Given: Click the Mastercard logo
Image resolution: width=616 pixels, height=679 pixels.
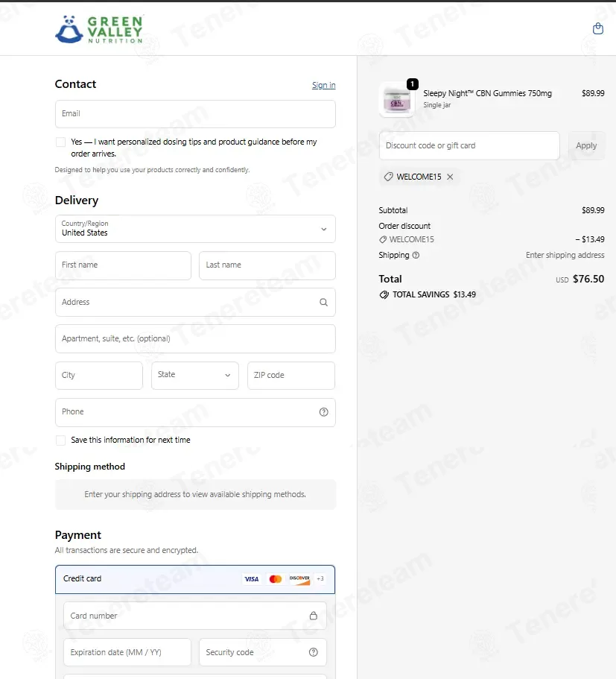Looking at the screenshot, I should pos(276,579).
